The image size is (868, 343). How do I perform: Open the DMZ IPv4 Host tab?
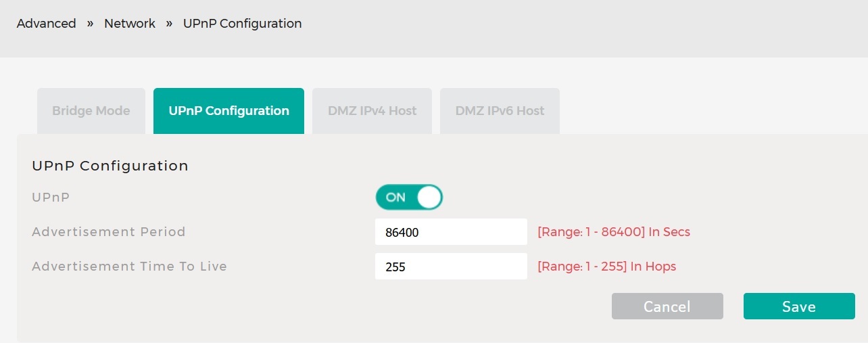[x=372, y=111]
